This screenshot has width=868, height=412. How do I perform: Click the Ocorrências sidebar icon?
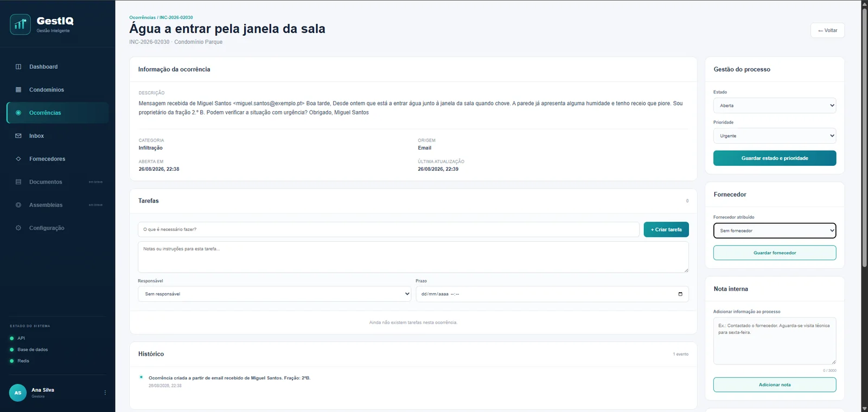pos(18,113)
